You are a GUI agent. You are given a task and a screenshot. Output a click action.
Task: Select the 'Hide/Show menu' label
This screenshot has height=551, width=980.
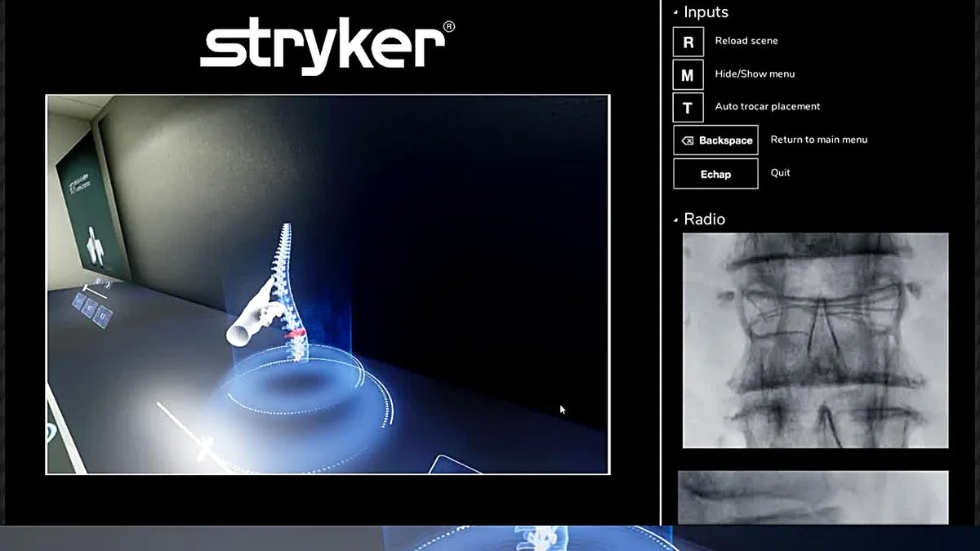pos(755,73)
